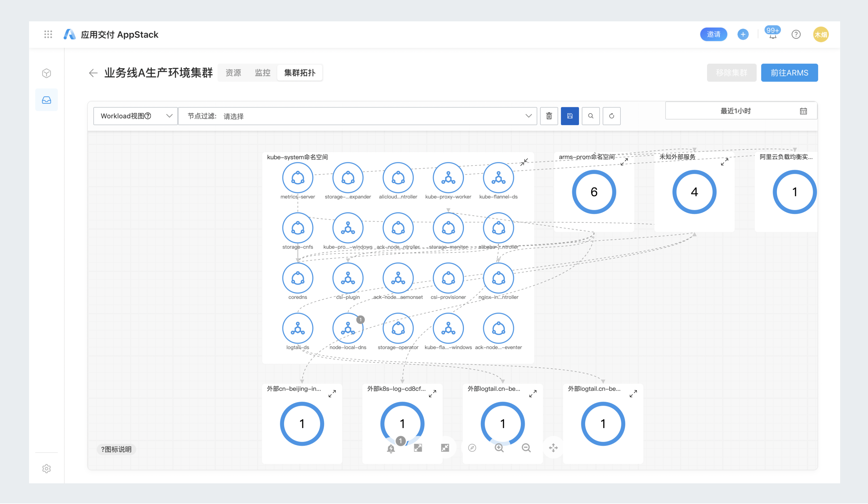The image size is (868, 504).
Task: Select the storage-operator node
Action: coord(398,329)
